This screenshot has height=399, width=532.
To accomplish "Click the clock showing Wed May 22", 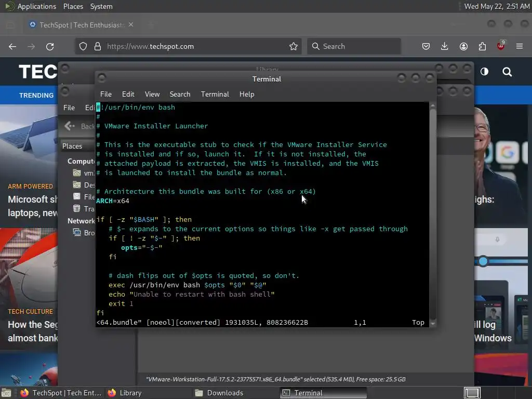I will (497, 6).
